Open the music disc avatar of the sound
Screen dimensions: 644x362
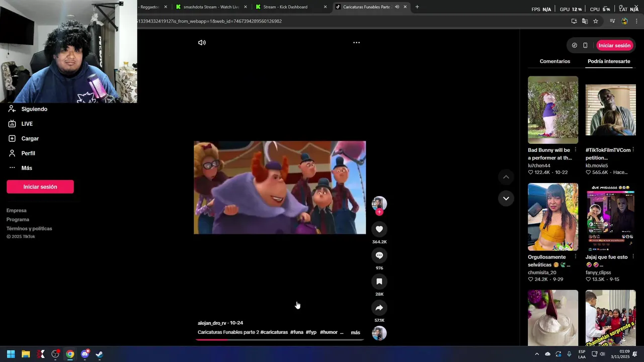click(379, 333)
